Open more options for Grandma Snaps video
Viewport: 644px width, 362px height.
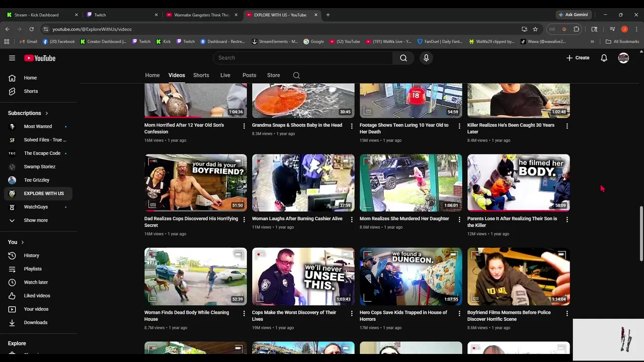[352, 126]
